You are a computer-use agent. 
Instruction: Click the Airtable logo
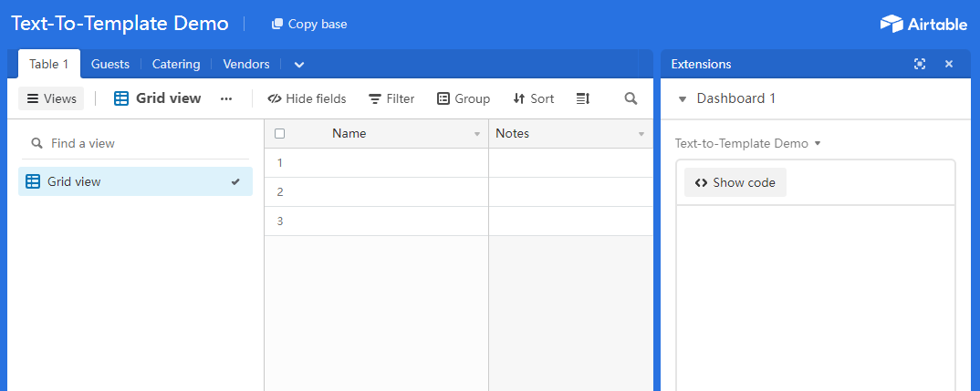[923, 24]
